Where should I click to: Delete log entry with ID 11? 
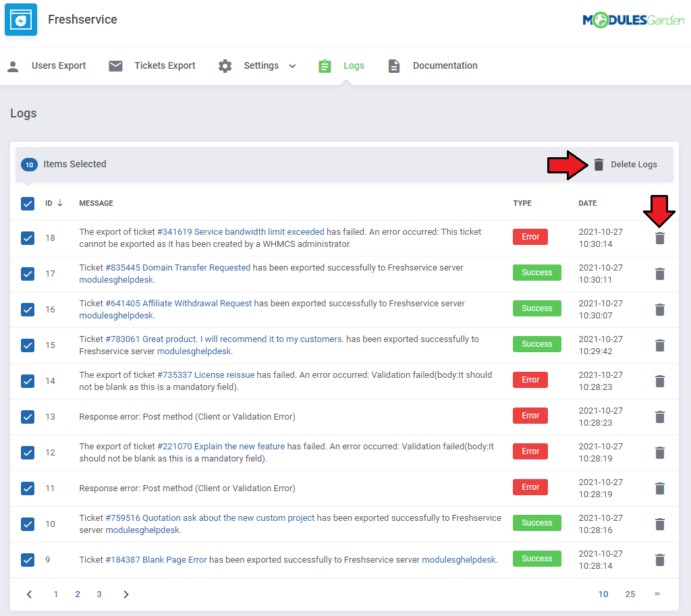[660, 488]
